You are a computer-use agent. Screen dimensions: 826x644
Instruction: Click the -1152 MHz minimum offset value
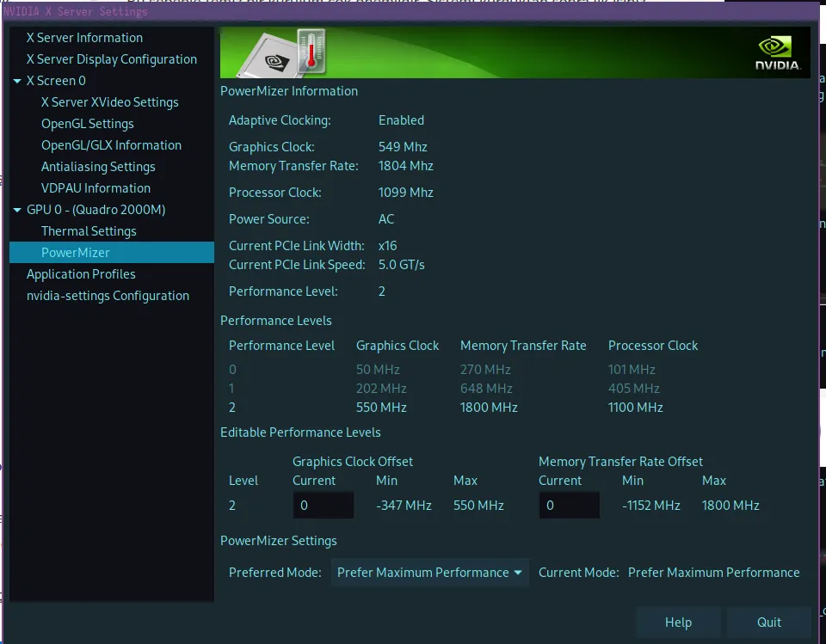651,506
